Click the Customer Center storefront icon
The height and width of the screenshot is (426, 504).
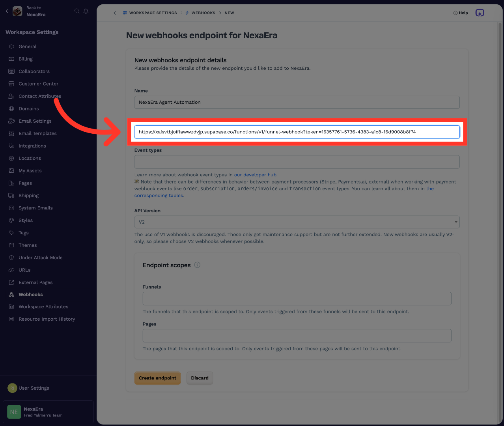11,84
